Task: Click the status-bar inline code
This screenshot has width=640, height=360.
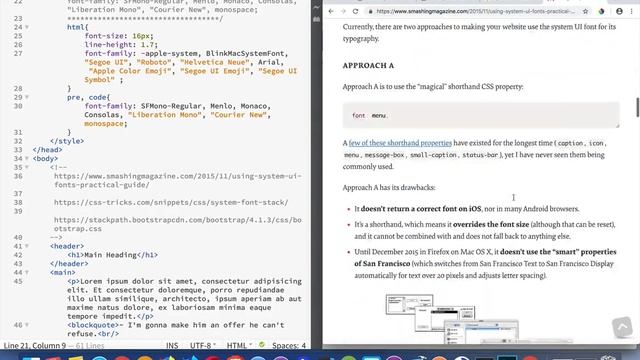Action: click(480, 155)
